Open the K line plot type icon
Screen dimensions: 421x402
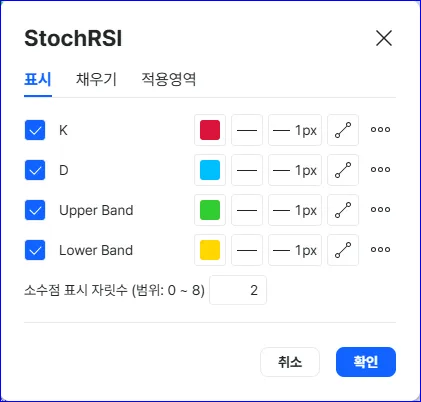pyautogui.click(x=343, y=130)
